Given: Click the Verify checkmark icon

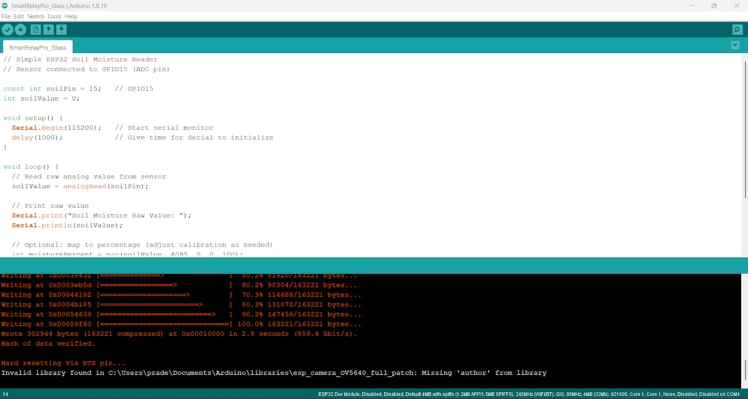Looking at the screenshot, I should [x=7, y=30].
